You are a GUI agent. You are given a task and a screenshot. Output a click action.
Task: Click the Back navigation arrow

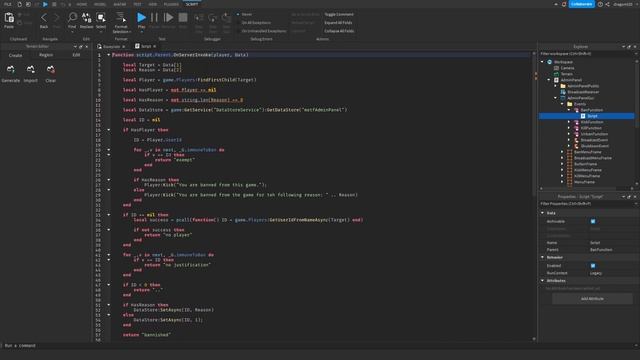44,18
